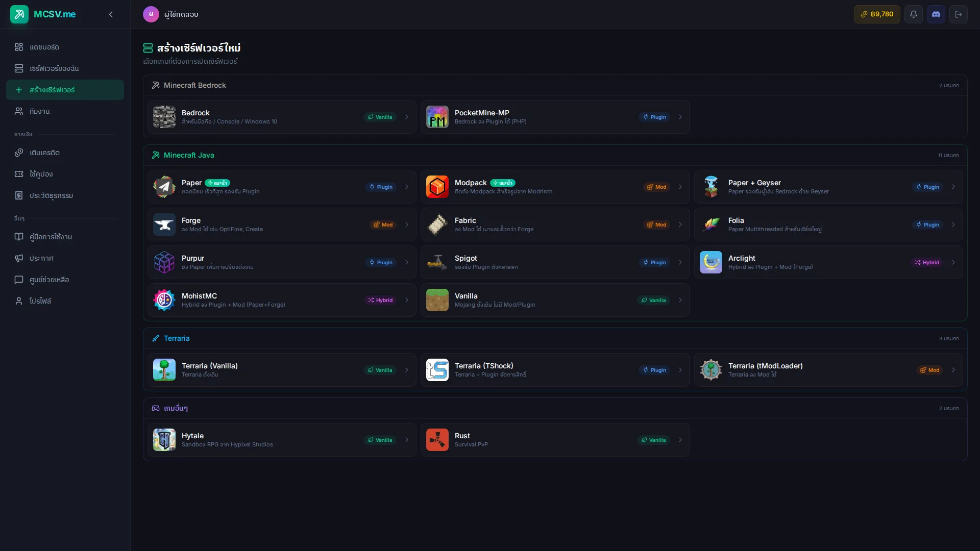Click the logout icon in header

pos(958,14)
